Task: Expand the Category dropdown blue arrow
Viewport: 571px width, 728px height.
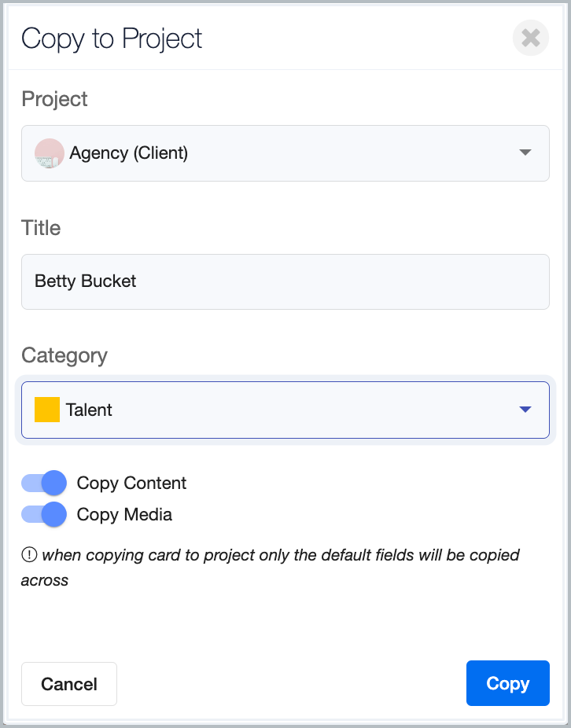Action: click(x=525, y=410)
